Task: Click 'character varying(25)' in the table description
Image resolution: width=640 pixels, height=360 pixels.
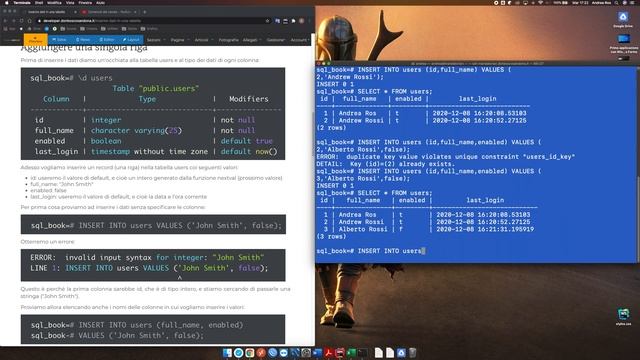Action: click(136, 131)
